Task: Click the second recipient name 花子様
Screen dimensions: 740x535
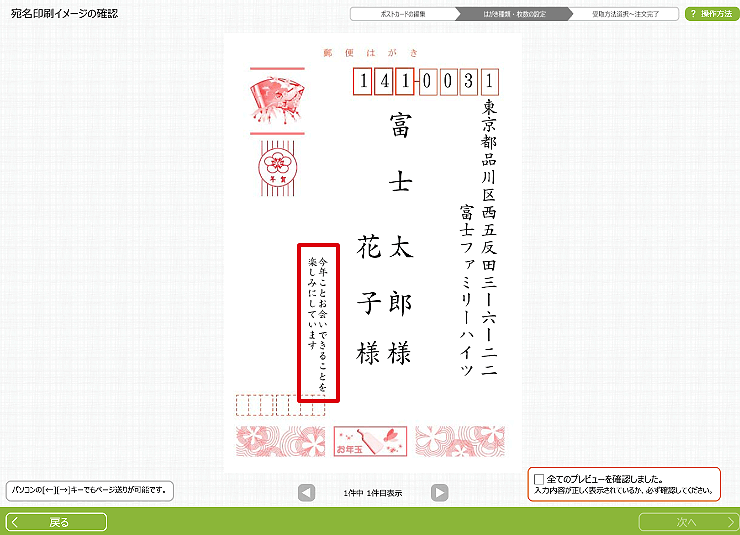Action: pyautogui.click(x=369, y=300)
